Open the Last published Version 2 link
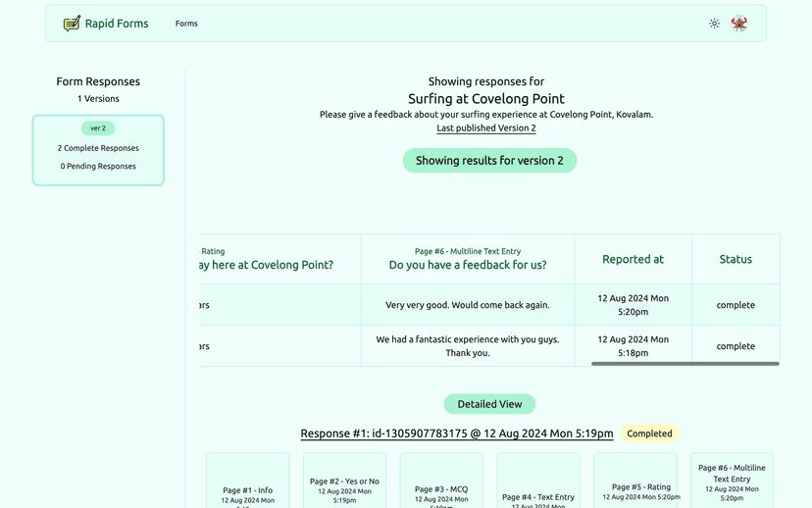This screenshot has width=812, height=508. click(x=486, y=128)
